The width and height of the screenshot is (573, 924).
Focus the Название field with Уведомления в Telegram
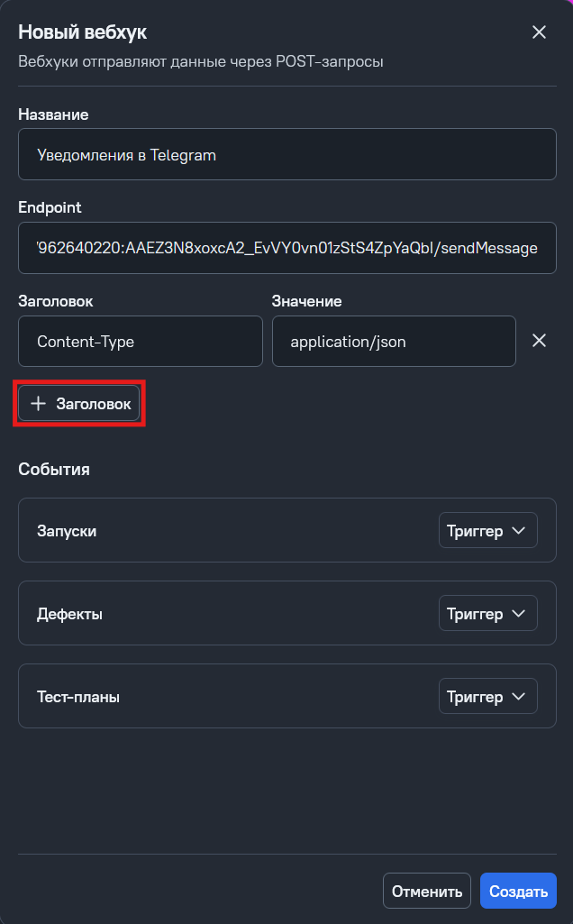[x=287, y=155]
